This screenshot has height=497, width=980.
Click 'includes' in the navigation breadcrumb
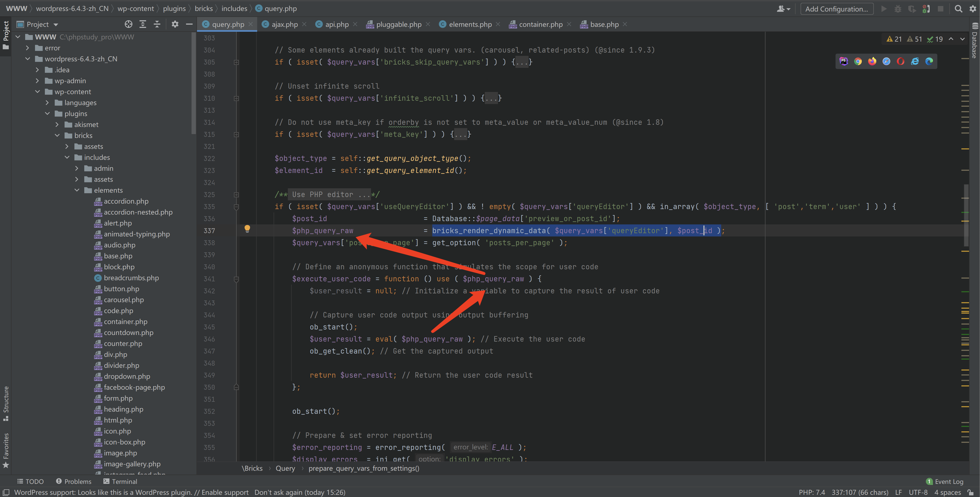coord(234,8)
